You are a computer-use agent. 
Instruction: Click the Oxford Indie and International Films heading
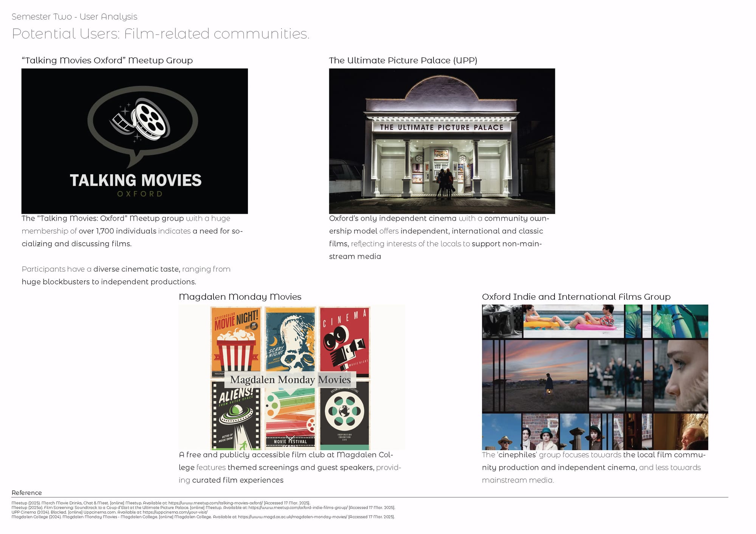click(576, 297)
